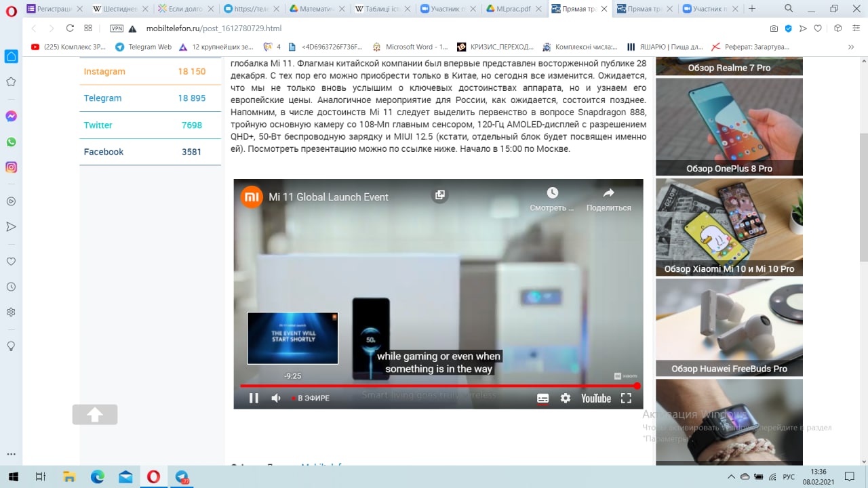868x488 pixels.
Task: Open Speed Dial grid button in toolbar
Action: pos(88,28)
